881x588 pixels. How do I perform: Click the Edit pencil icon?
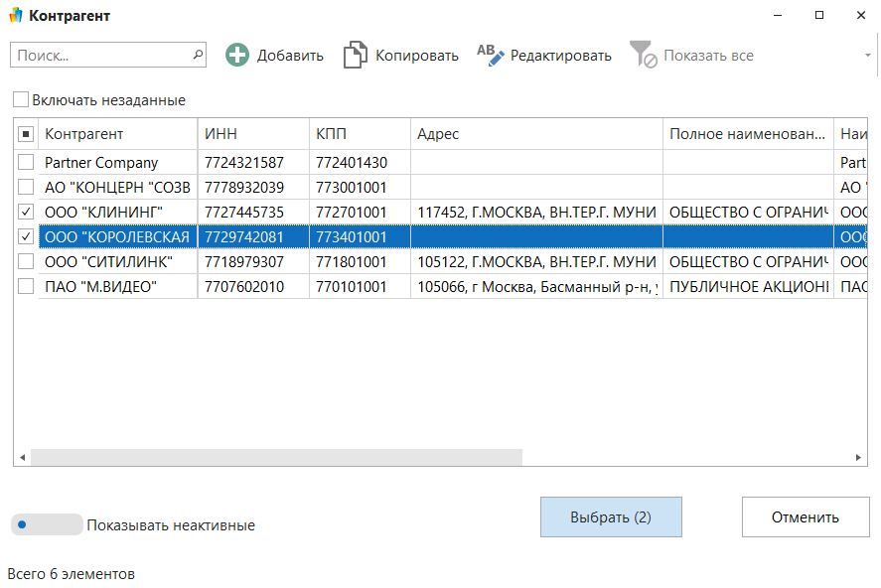coord(491,56)
